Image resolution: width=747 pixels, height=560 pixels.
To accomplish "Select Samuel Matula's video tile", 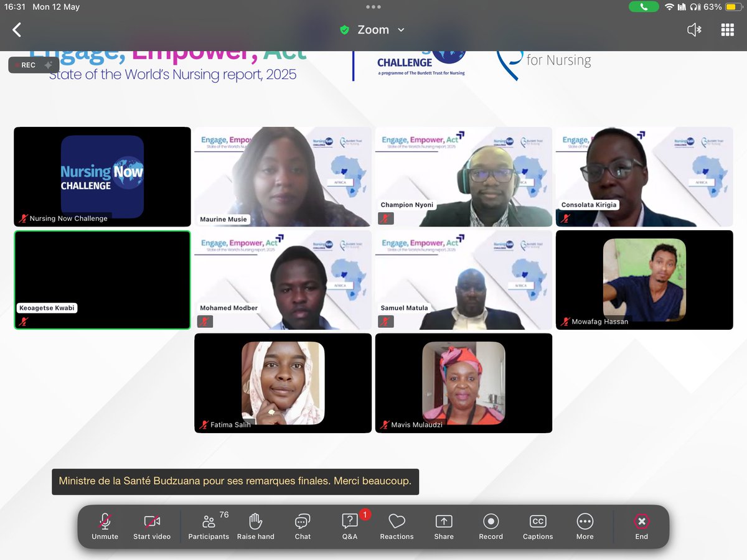I will click(464, 280).
